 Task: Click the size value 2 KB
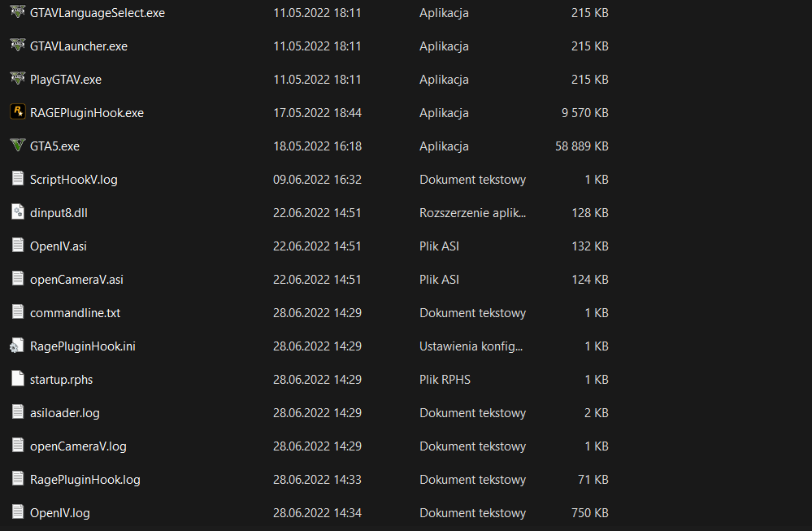click(597, 413)
